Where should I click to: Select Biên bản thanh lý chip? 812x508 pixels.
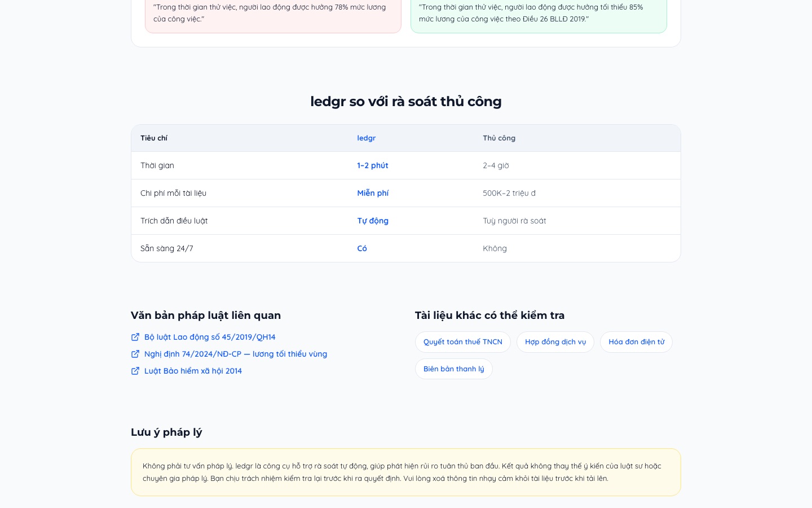(x=454, y=369)
